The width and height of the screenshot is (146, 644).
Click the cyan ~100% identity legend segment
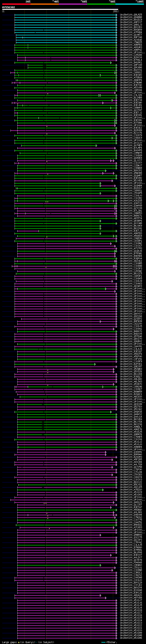130,4
